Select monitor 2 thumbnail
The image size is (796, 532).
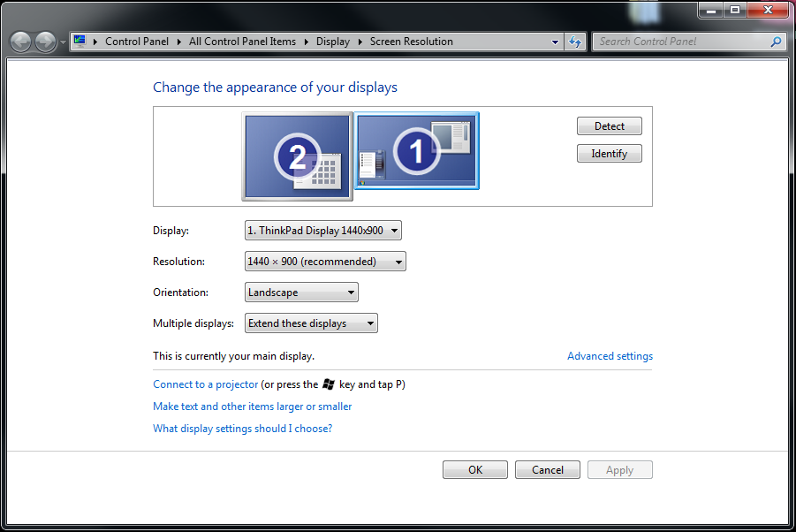tap(297, 156)
